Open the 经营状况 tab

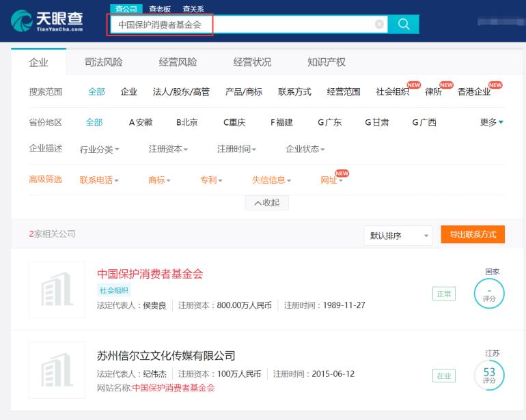(252, 62)
